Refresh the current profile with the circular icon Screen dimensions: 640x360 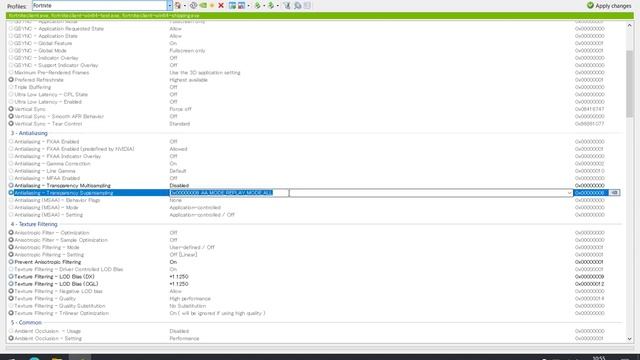[x=193, y=5]
